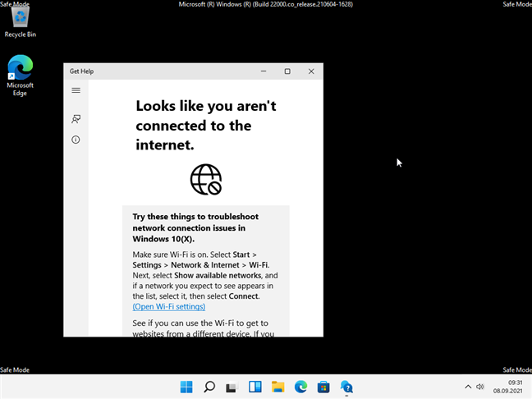
Task: Click the feedback icon in Get Help sidebar
Action: (x=76, y=119)
